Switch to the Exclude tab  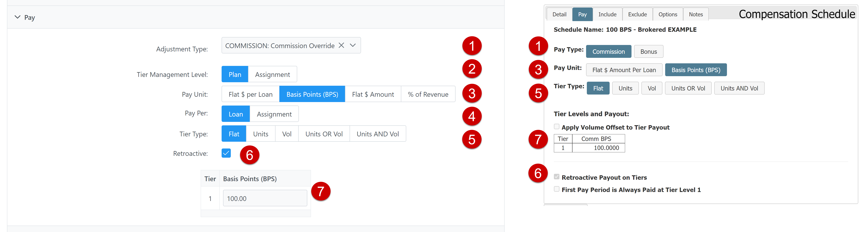(x=637, y=14)
